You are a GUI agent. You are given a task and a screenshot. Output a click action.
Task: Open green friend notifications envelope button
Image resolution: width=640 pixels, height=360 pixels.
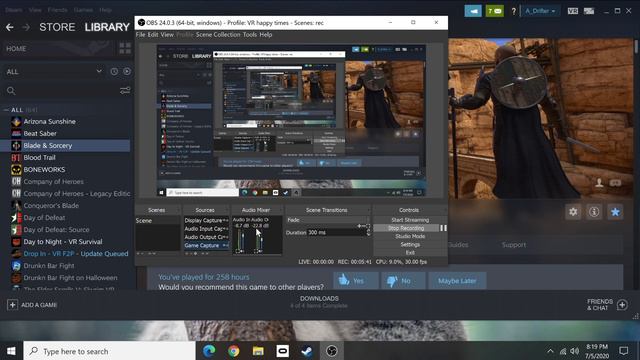[495, 11]
